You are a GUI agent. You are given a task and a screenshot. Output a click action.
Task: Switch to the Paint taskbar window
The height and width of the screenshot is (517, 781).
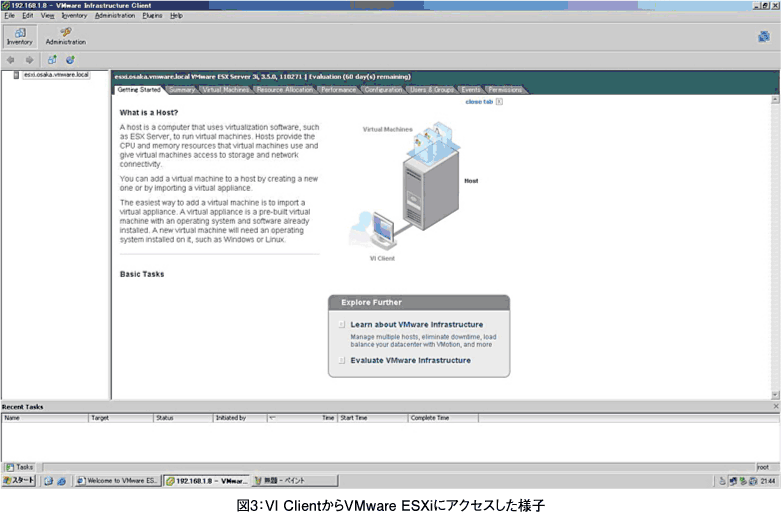(x=295, y=481)
